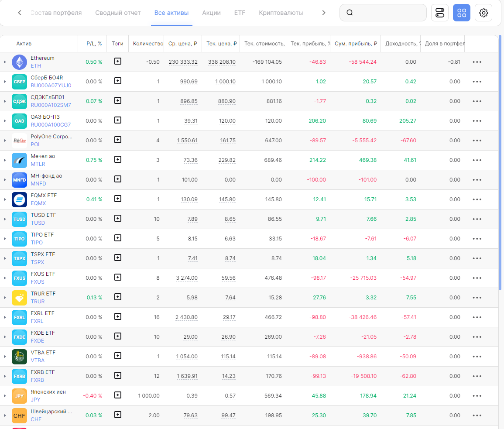Viewport: 504px width, 429px height.
Task: Expand the TSPX ETF row
Action: [x=5, y=258]
